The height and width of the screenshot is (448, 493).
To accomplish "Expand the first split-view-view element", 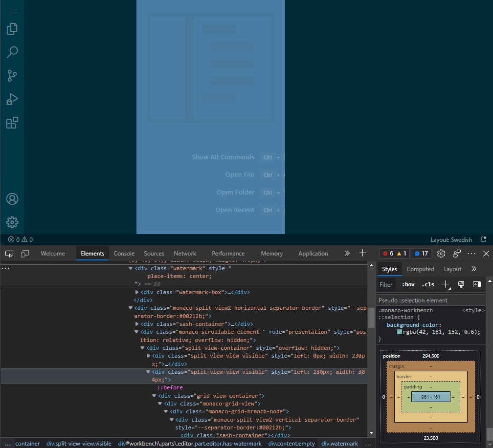I will click(x=149, y=355).
